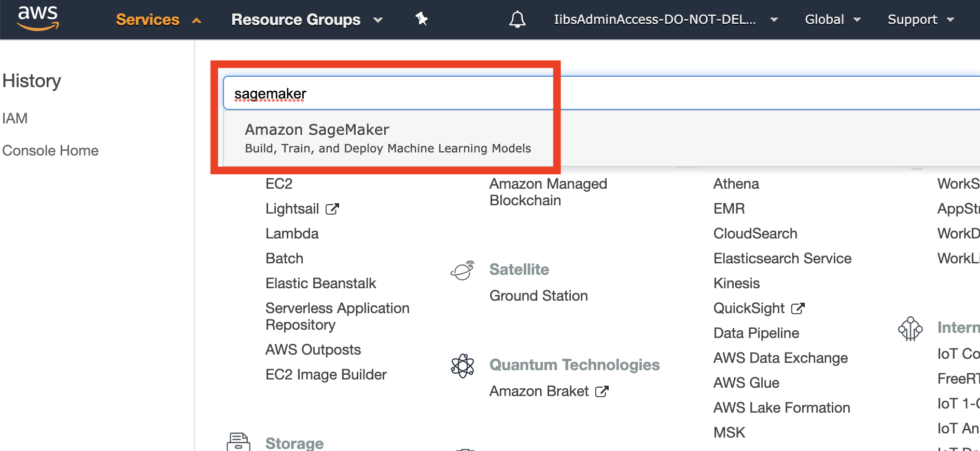Viewport: 980px width, 451px height.
Task: Select Amazon SageMaker search suggestion
Action: coord(387,138)
